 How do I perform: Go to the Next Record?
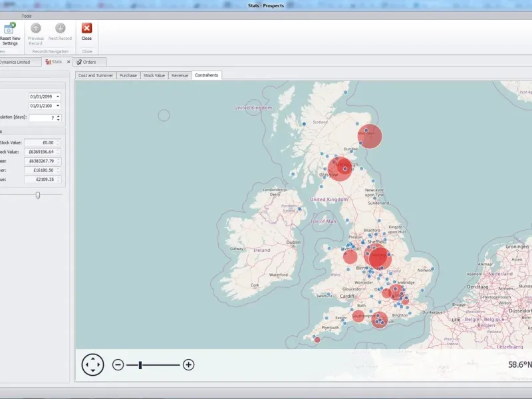[60, 29]
